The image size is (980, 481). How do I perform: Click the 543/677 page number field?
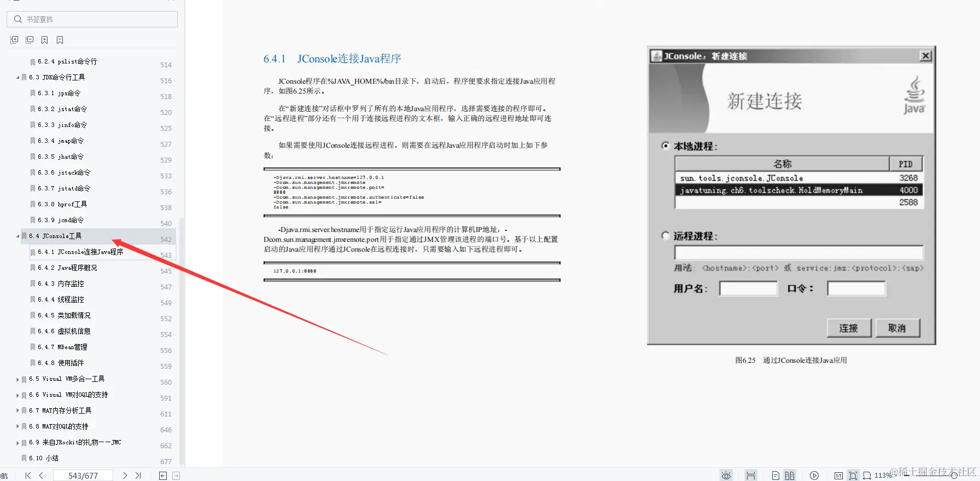click(x=83, y=476)
